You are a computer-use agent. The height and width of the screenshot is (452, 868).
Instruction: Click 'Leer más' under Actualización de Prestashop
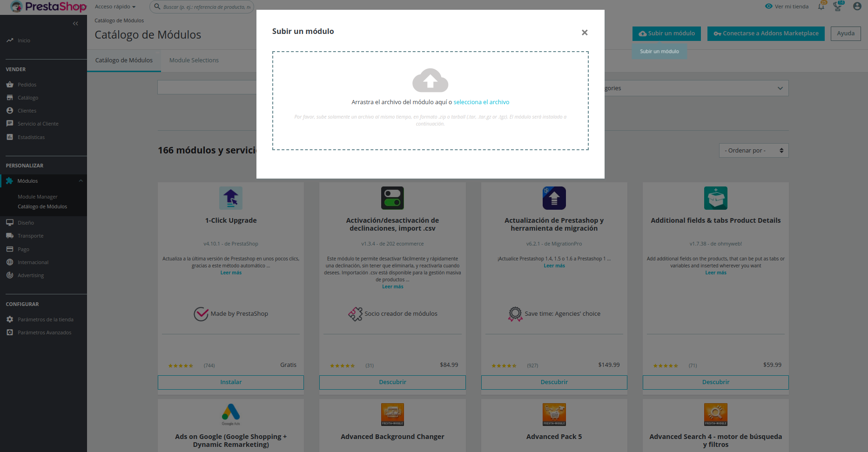554,266
